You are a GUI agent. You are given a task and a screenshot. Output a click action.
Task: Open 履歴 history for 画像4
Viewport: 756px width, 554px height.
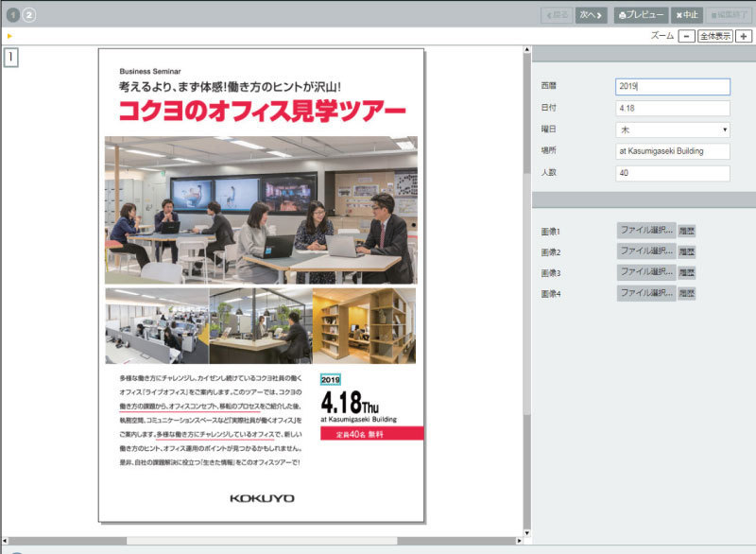click(x=687, y=293)
